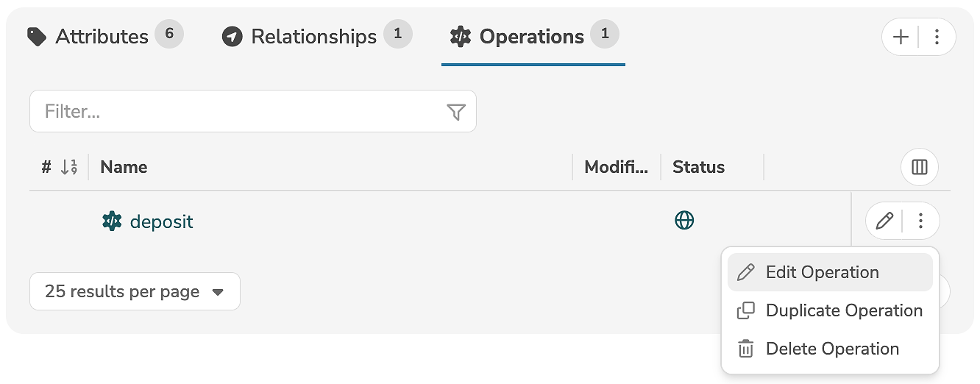The image size is (980, 384).
Task: Open the deposit operation link
Action: coord(161,221)
